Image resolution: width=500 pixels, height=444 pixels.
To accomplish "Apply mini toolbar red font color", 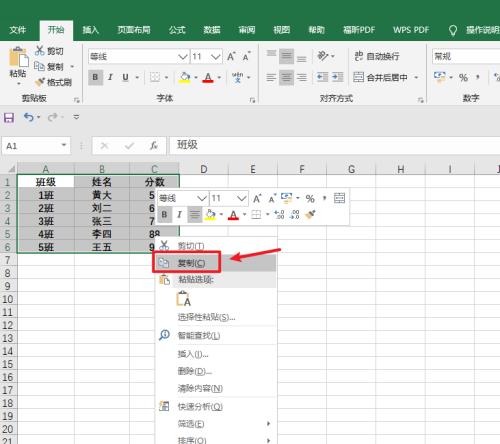I will click(x=233, y=215).
